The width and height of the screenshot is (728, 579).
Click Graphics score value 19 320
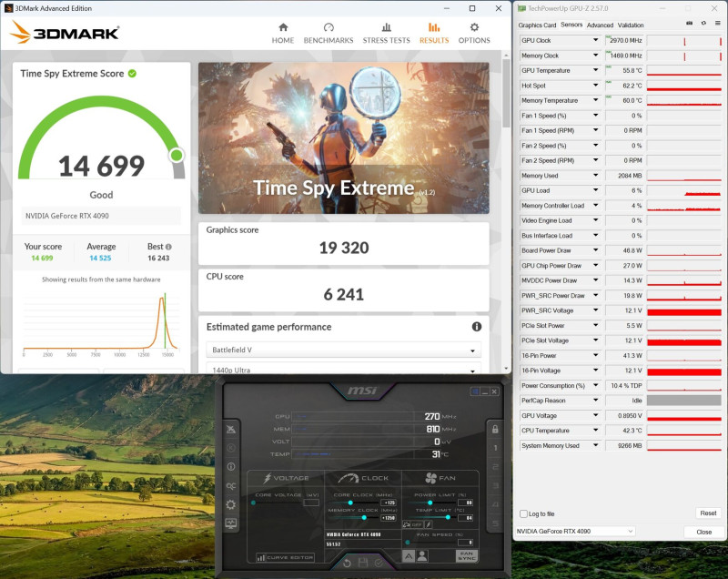pos(344,248)
